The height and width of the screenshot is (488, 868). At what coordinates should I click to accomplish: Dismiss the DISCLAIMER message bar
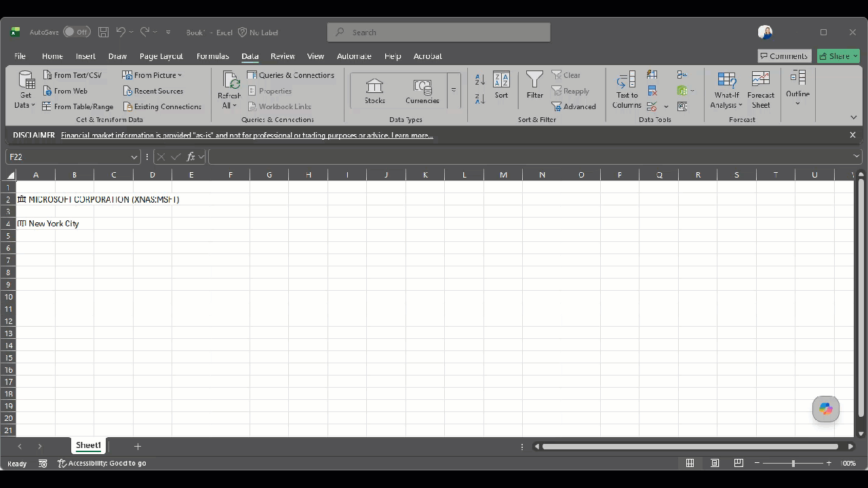[852, 135]
